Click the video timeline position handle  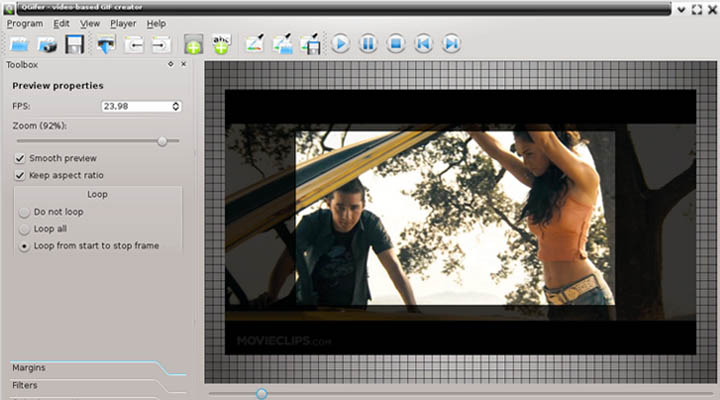coord(262,394)
